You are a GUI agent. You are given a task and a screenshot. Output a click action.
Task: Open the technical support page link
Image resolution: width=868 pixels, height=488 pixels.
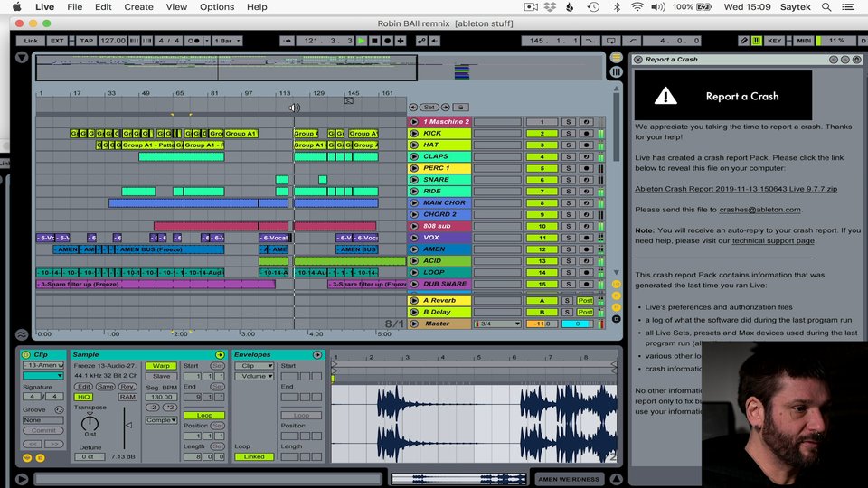coord(773,240)
